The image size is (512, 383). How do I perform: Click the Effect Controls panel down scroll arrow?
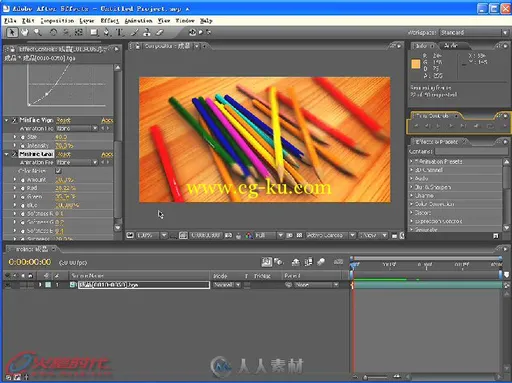[118, 228]
